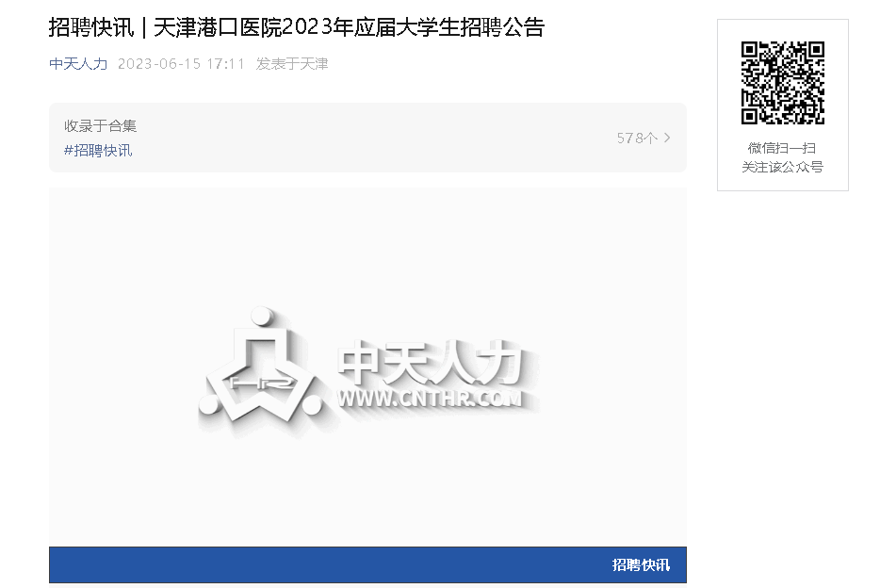This screenshot has height=588, width=880.
Task: Open the #招聘快讯 collection tag
Action: click(x=98, y=151)
